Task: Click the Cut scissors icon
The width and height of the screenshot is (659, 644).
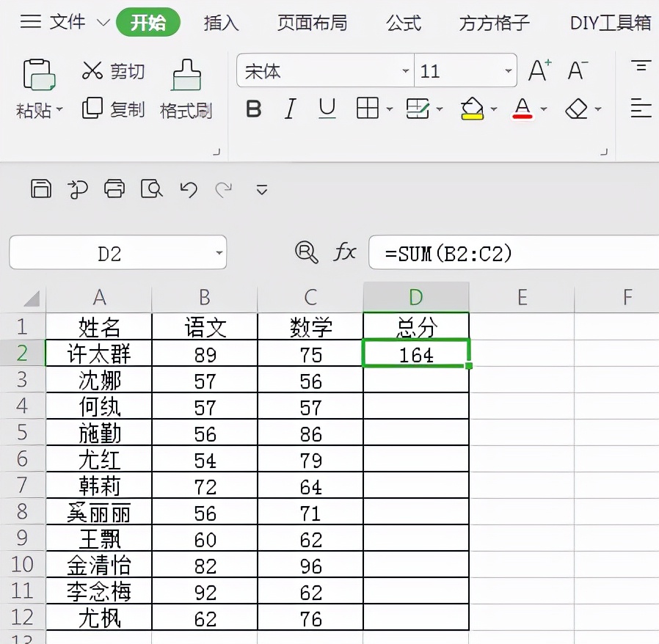Action: click(x=92, y=70)
